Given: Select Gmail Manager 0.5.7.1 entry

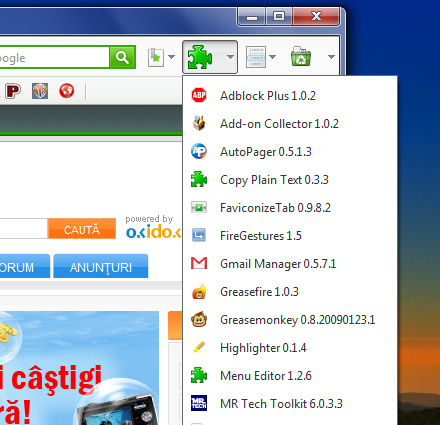Looking at the screenshot, I should [290, 264].
